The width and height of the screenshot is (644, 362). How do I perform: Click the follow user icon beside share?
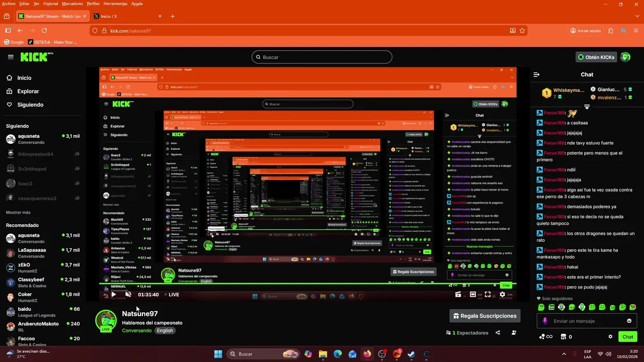[x=514, y=332]
